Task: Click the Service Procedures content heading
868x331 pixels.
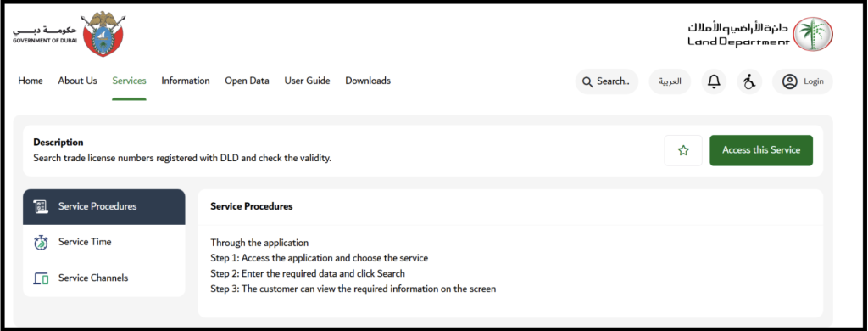Action: 251,206
